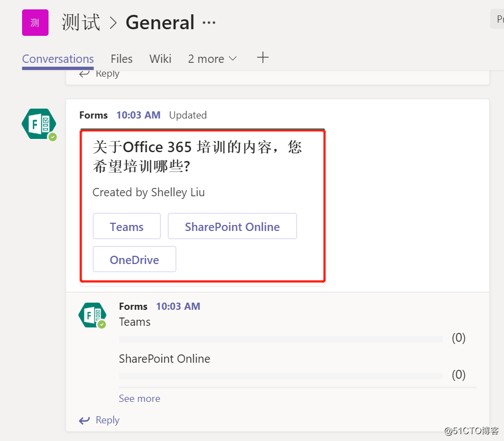Click the SharePoint Online results progress bar
504x441 pixels.
click(x=281, y=376)
